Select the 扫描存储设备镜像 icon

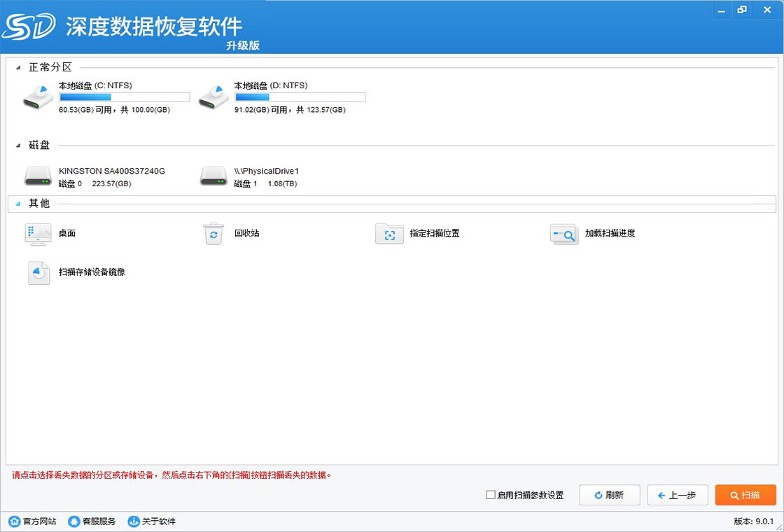click(x=39, y=273)
